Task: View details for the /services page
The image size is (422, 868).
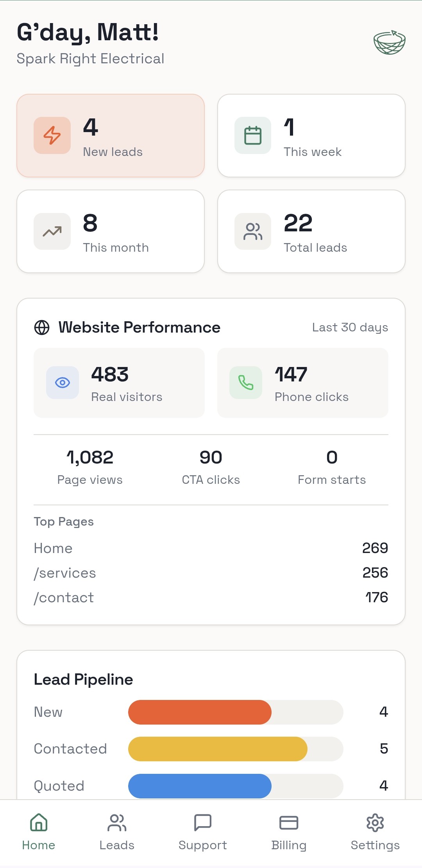Action: [x=211, y=573]
